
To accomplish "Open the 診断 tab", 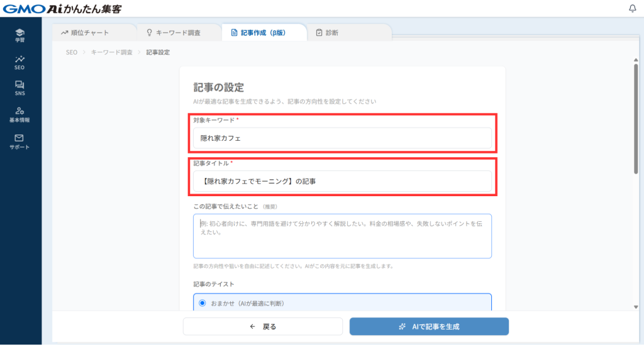I will pos(327,33).
